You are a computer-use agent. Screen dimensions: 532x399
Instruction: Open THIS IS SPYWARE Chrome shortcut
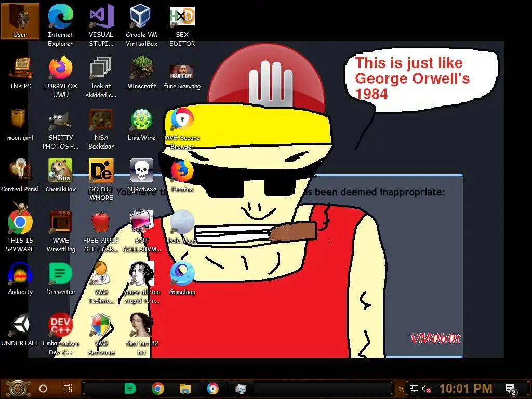pos(20,232)
